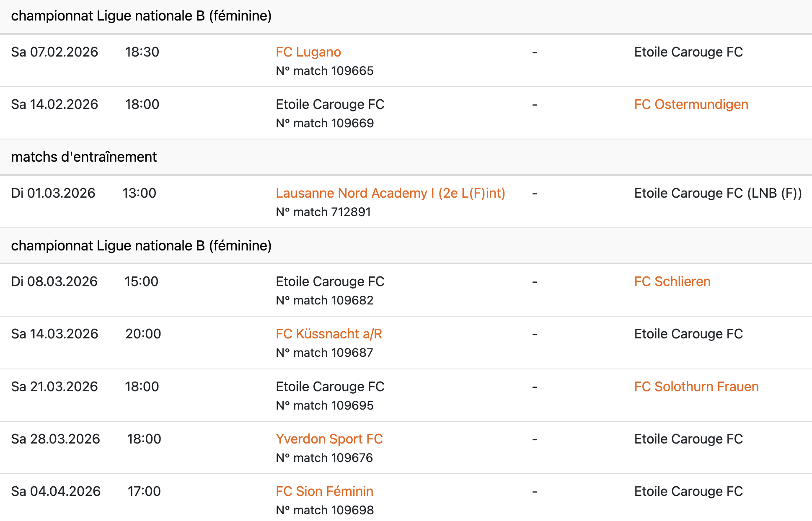The image size is (812, 521).
Task: Select match number 109682
Action: 324,300
